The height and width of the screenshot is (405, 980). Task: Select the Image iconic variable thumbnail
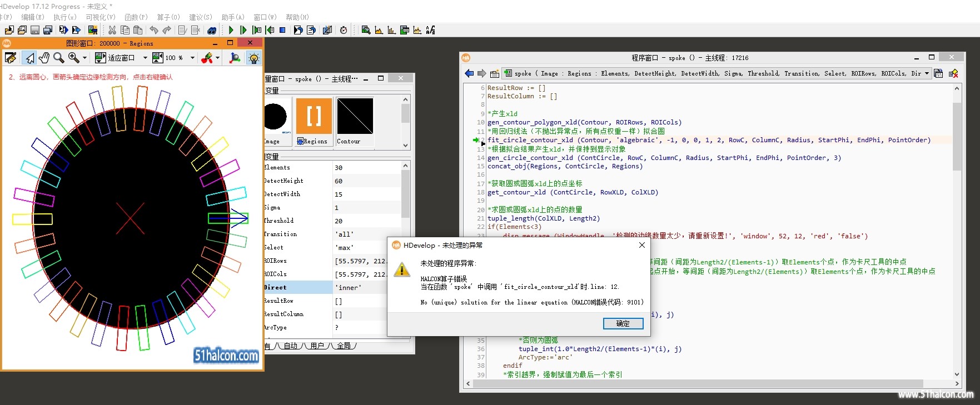(277, 122)
